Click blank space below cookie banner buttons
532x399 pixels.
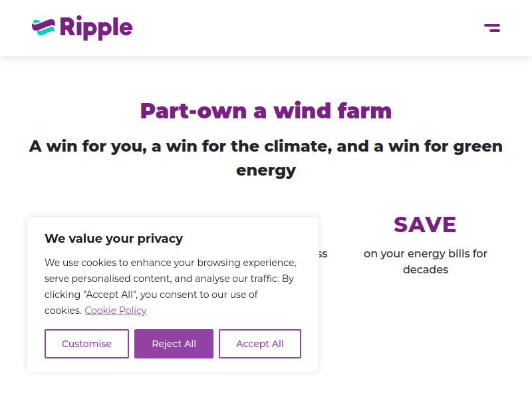[x=173, y=365]
